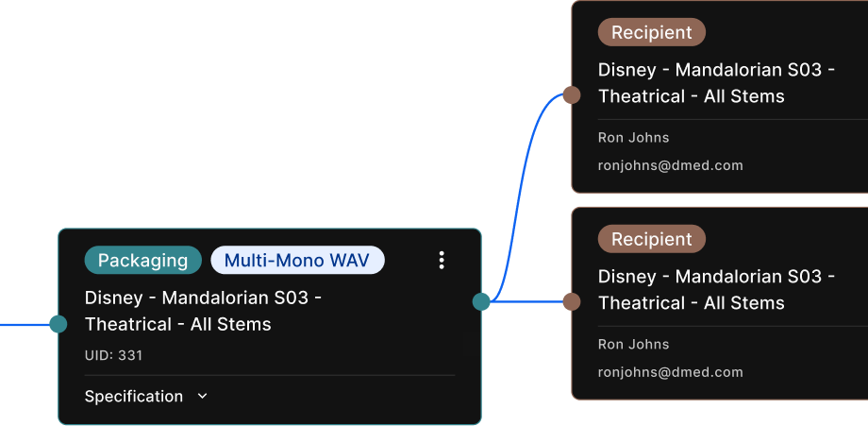Click the Packaging tag badge
Viewport: 868px width, 426px height.
click(x=142, y=261)
